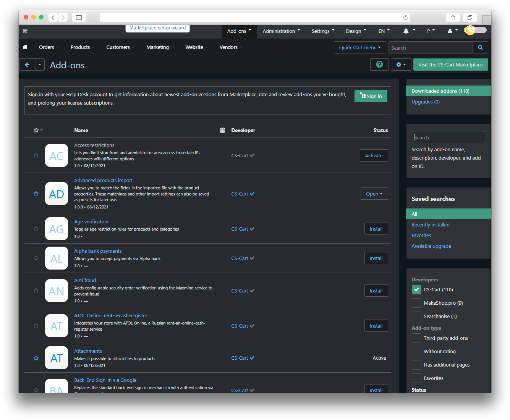Click the AD logo of Advanced products import
This screenshot has height=420, width=510.
[x=57, y=194]
